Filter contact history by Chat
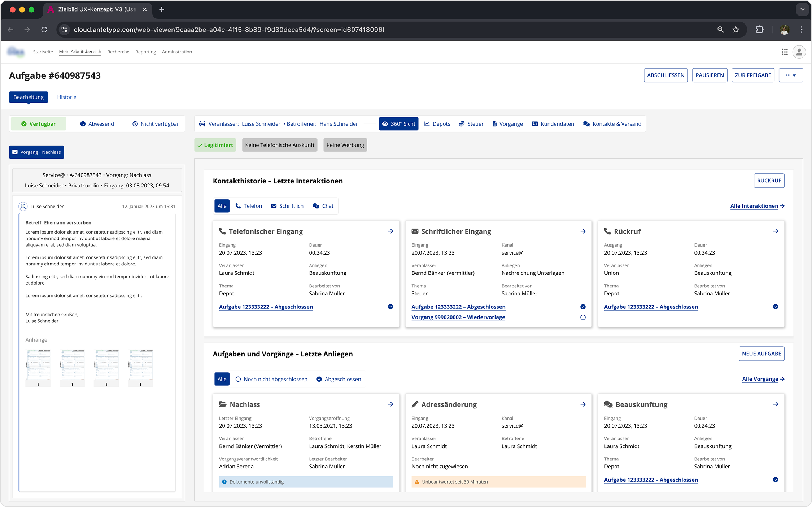 pos(323,206)
